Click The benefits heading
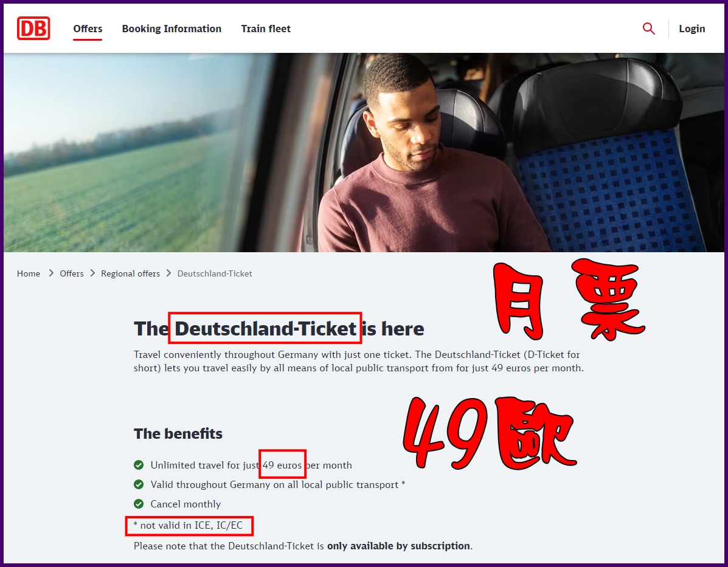 coord(178,433)
